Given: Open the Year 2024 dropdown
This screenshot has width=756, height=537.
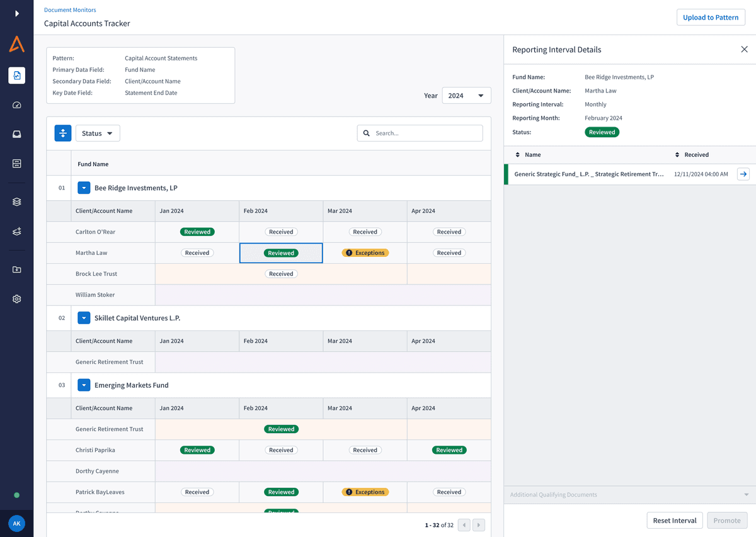Looking at the screenshot, I should click(x=466, y=96).
